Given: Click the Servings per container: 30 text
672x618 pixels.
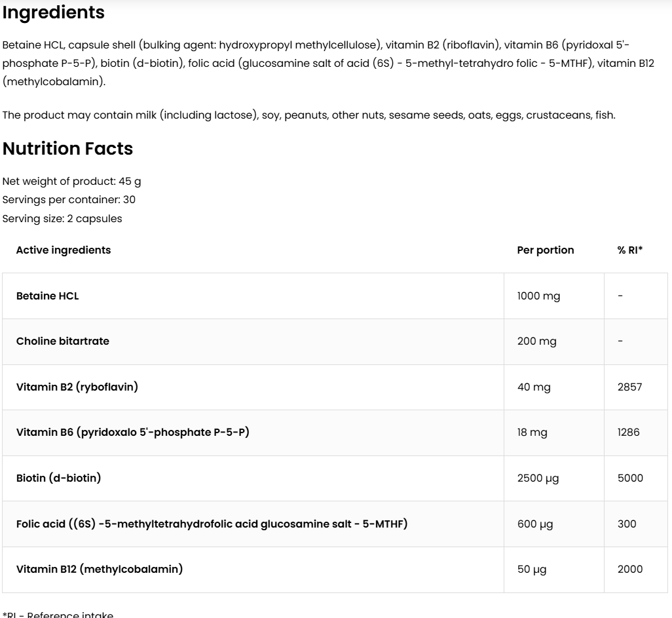Looking at the screenshot, I should [69, 200].
